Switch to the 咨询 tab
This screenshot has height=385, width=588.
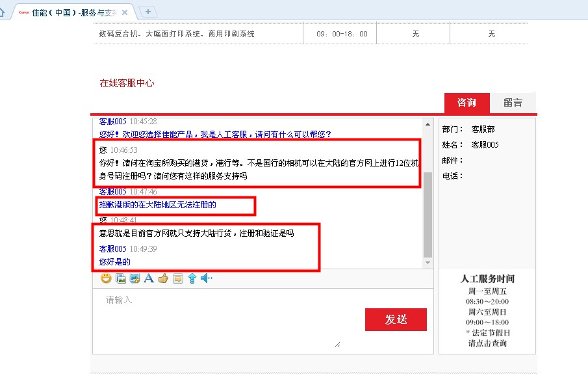coord(467,103)
